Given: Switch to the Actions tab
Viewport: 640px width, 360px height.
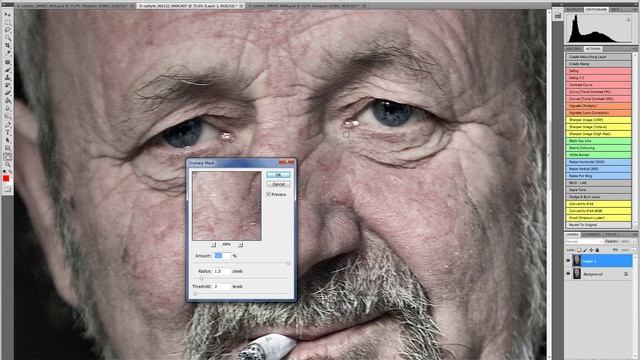Looking at the screenshot, I should point(593,49).
